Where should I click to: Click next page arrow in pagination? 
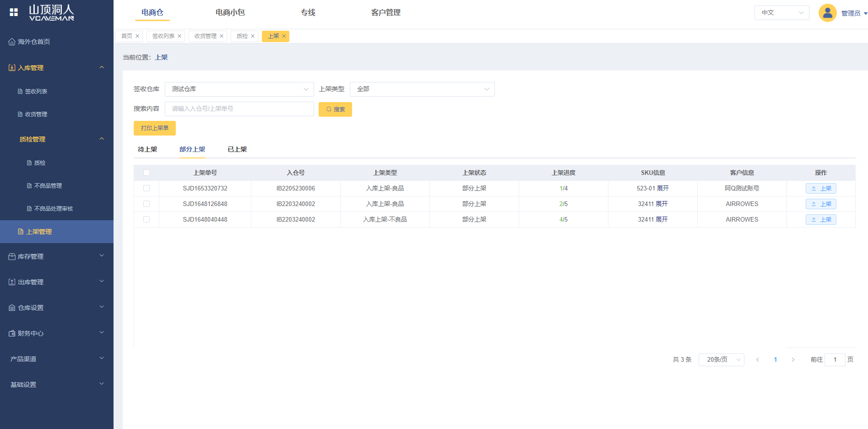click(793, 360)
